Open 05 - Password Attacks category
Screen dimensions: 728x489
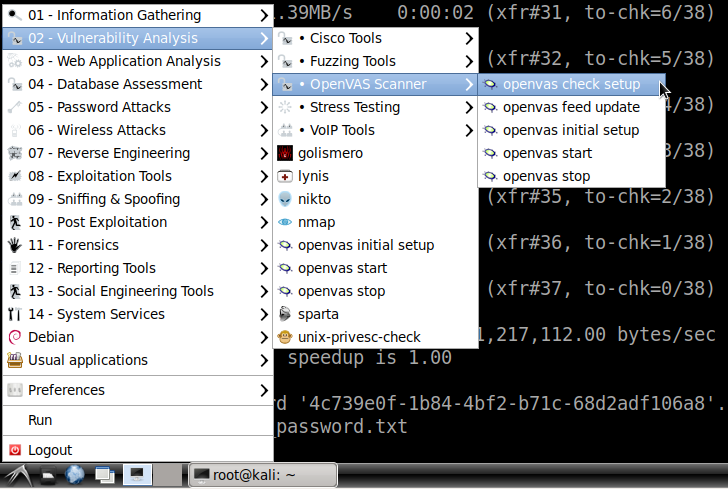coord(99,107)
